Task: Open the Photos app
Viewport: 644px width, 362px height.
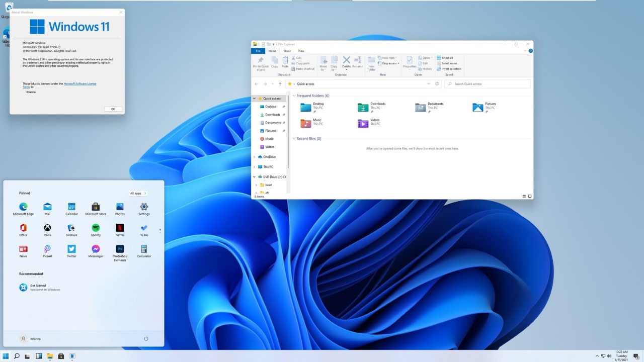Action: pyautogui.click(x=120, y=209)
